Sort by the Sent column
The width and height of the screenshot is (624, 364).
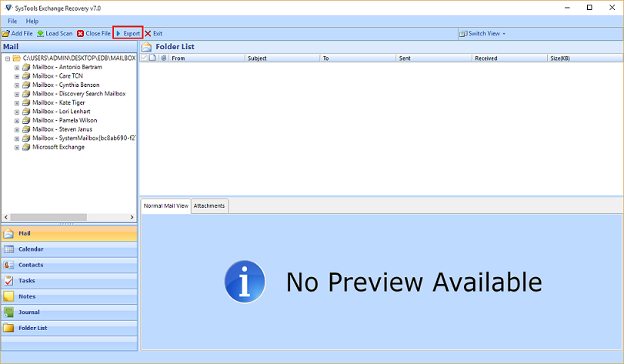click(x=434, y=58)
